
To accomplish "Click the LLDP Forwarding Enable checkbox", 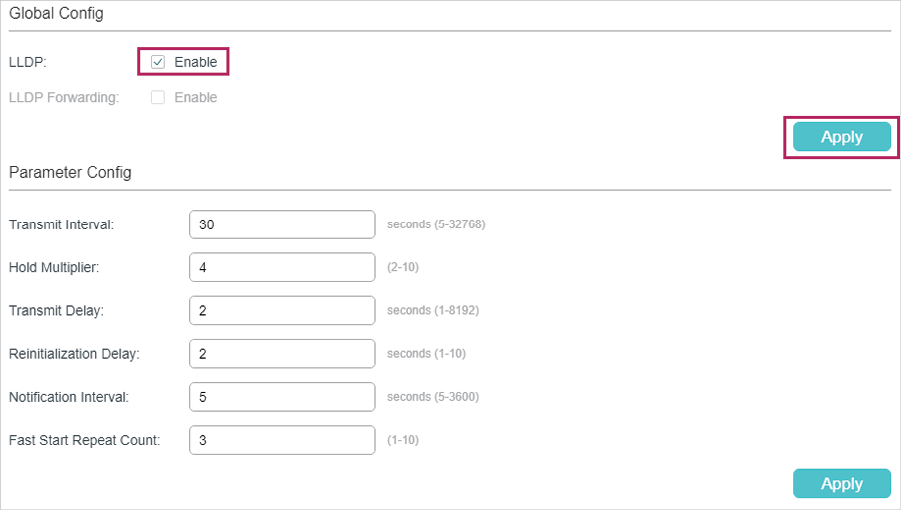I will [158, 98].
